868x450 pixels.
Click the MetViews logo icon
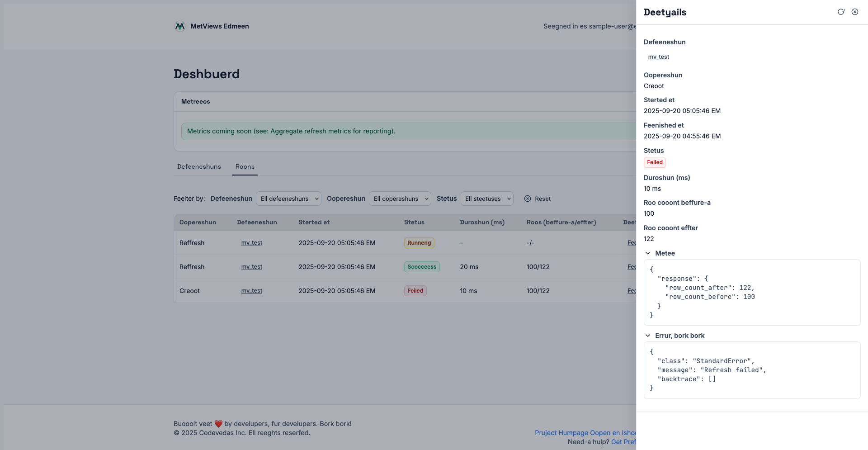point(180,26)
